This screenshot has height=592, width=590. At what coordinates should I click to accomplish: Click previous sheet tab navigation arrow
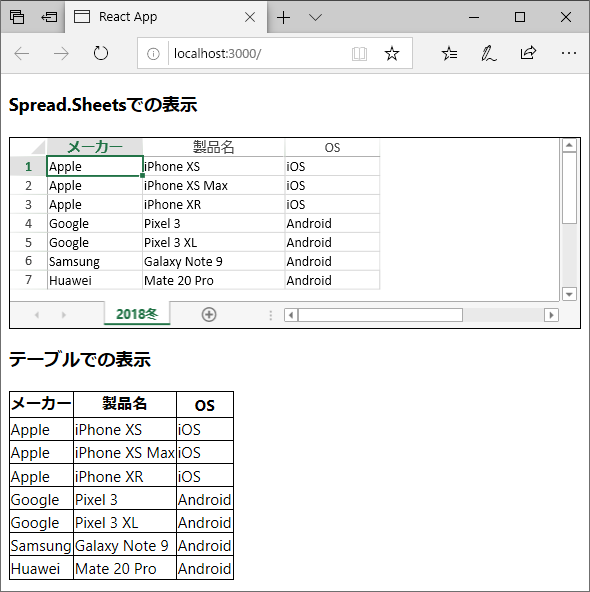click(x=37, y=315)
